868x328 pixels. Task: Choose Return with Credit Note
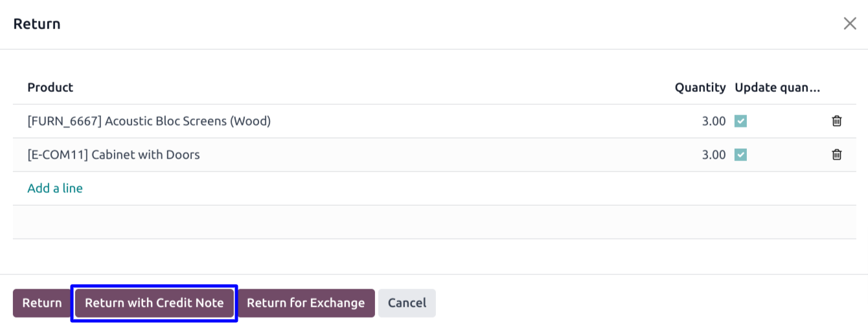click(x=154, y=303)
